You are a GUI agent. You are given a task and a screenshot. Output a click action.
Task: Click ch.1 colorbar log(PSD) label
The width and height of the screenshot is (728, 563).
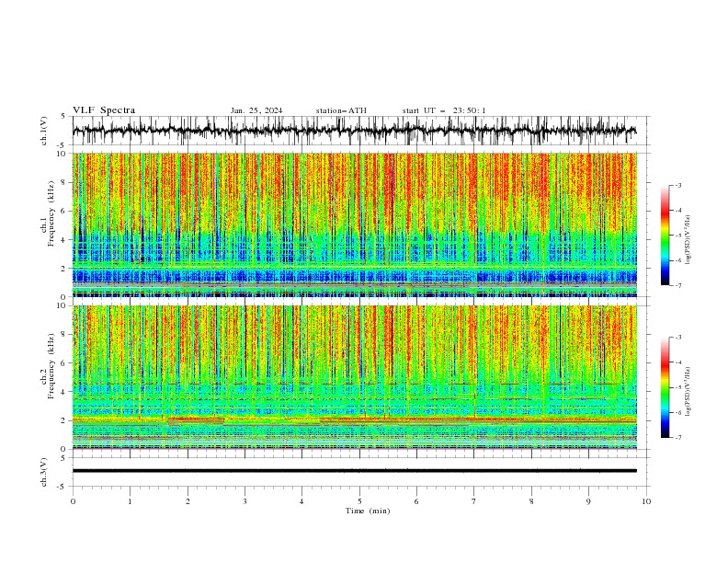point(688,240)
